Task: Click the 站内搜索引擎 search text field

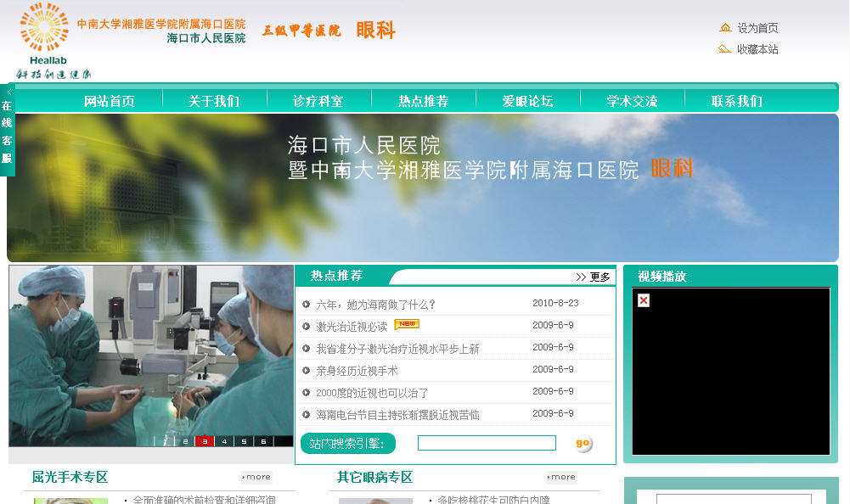Action: click(487, 443)
